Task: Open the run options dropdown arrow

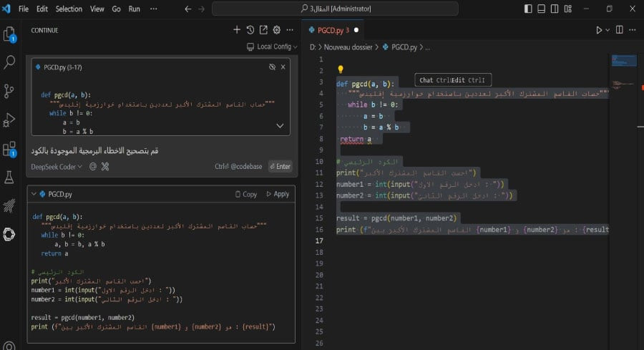Action: pos(608,30)
